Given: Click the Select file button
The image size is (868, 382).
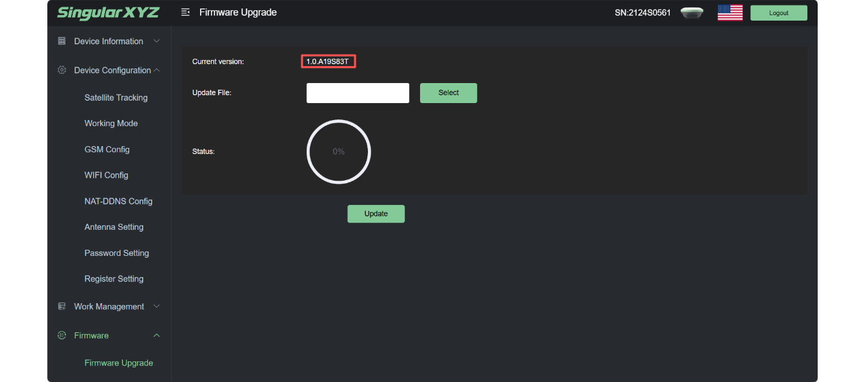Looking at the screenshot, I should pos(449,93).
